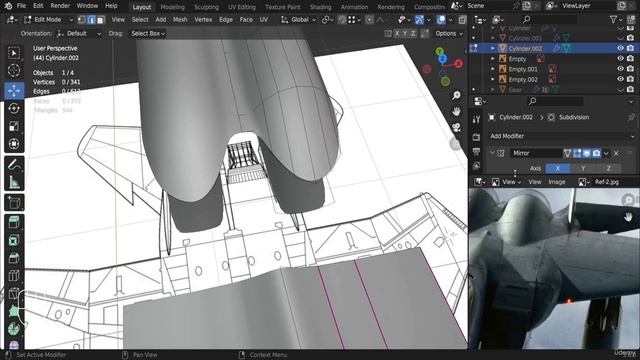Click the green Y axis on navigation gizmo
The height and width of the screenshot is (360, 640).
(x=440, y=51)
